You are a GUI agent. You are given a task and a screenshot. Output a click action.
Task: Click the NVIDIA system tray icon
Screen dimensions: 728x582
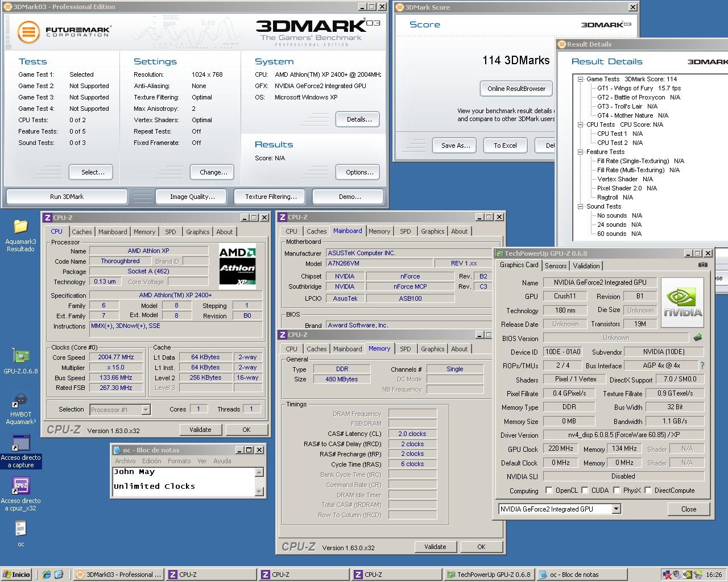687,575
